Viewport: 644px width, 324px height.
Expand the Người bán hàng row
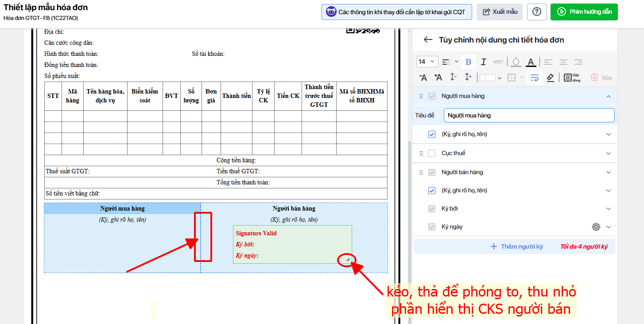(609, 172)
